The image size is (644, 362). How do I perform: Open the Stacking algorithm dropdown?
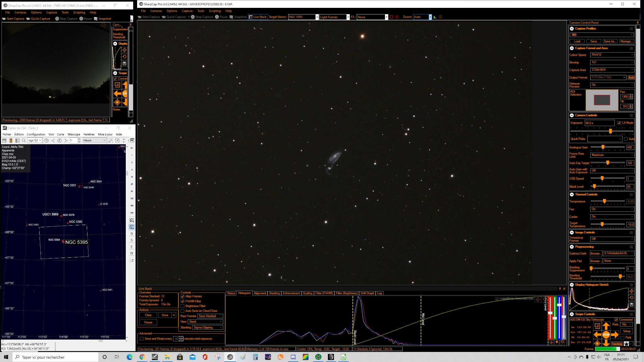click(208, 327)
